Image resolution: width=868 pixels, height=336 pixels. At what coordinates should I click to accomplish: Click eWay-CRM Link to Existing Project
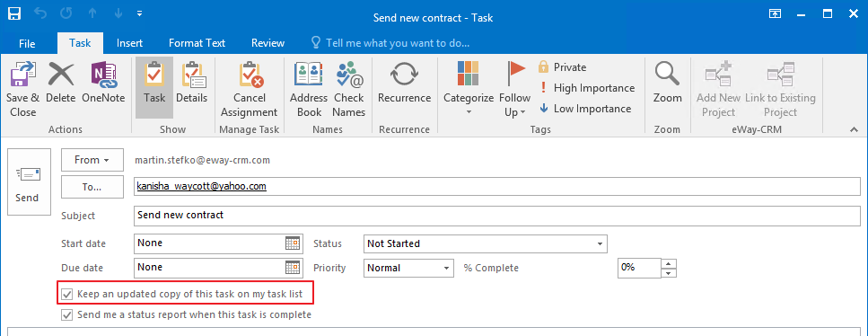(x=781, y=89)
